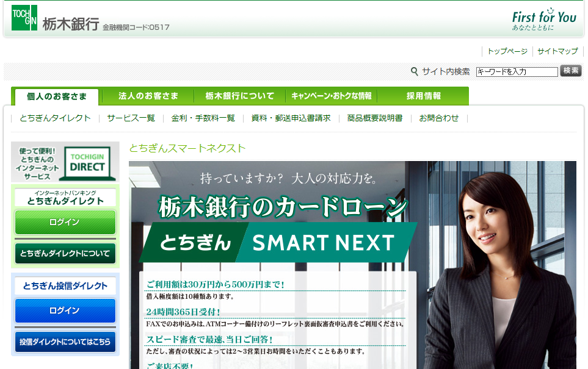Click the 金融機関コード:0517 text
The image size is (588, 369).
136,27
